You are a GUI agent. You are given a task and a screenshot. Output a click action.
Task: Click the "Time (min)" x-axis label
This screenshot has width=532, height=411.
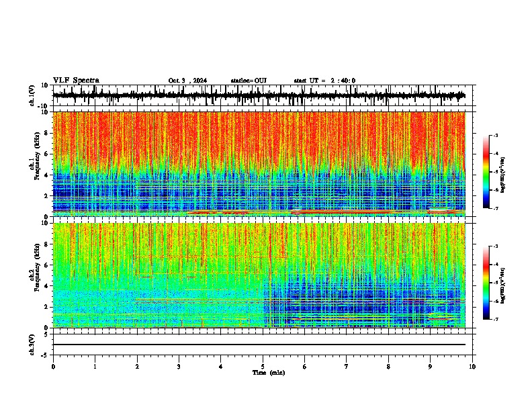[269, 373]
